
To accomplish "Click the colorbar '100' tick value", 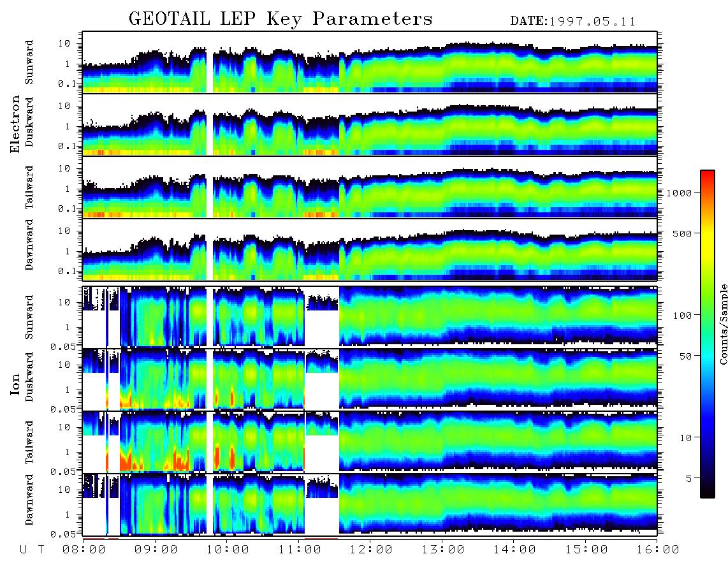I will pos(683,316).
